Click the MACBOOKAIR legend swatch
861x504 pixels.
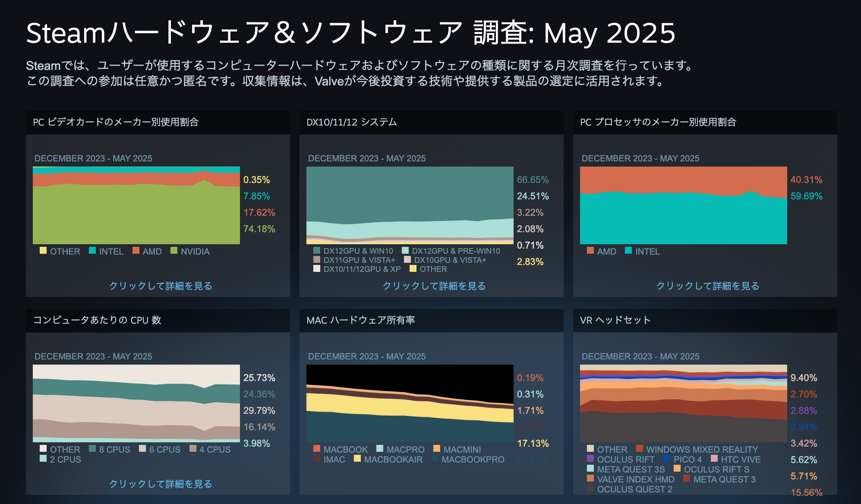point(357,458)
